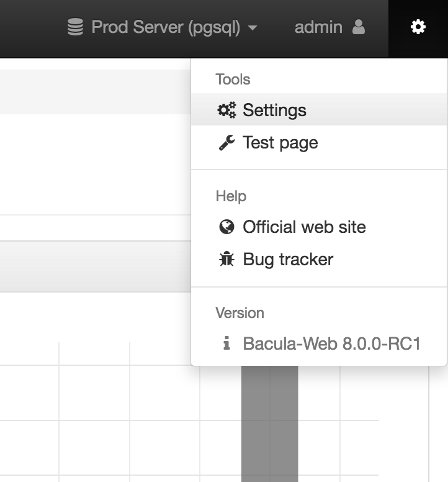Open the Official web site link
The image size is (448, 482).
click(x=304, y=227)
